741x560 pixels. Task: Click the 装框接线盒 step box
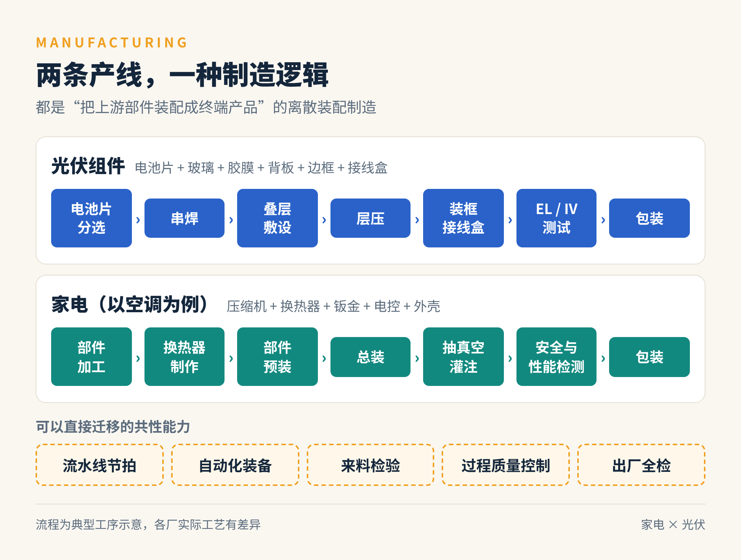(463, 218)
